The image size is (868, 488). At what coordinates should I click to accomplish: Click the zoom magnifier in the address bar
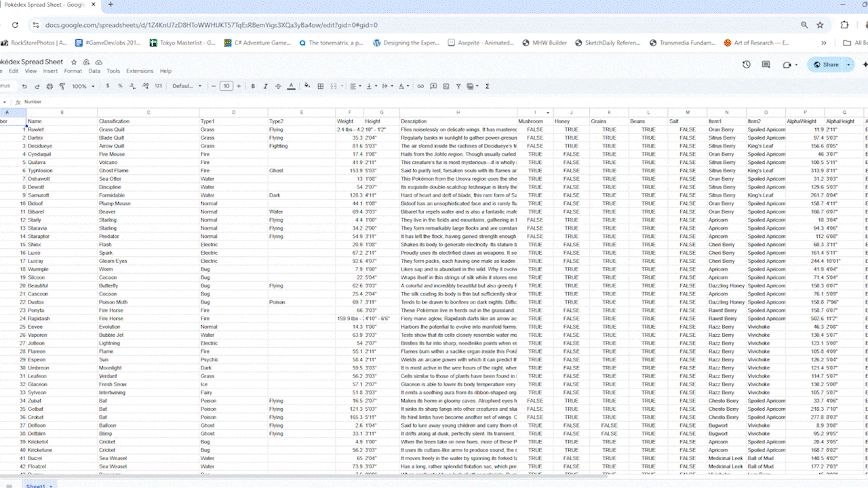point(804,25)
